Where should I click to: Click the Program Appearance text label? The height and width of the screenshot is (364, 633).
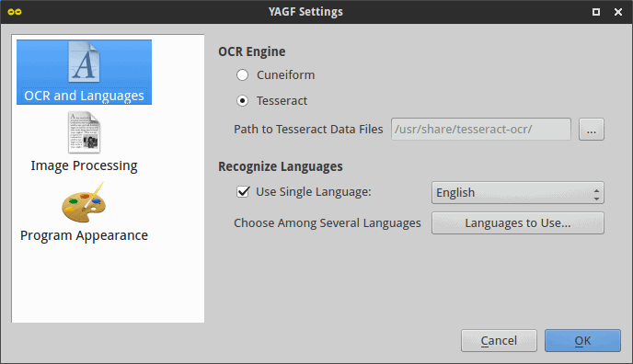tap(84, 235)
